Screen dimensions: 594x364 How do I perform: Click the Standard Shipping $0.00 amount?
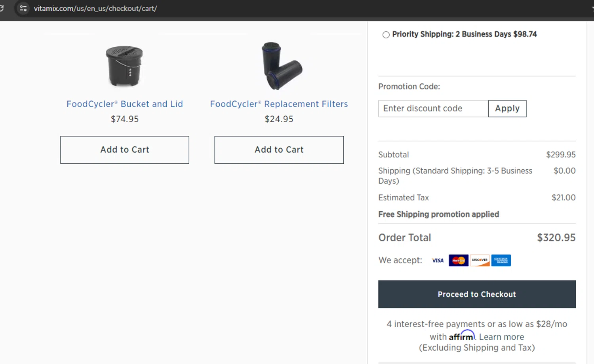click(565, 171)
